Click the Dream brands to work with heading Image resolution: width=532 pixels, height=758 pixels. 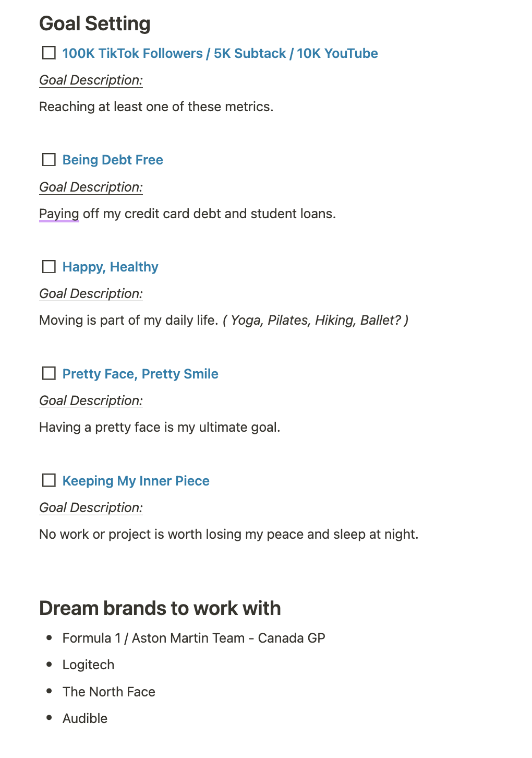coord(160,608)
